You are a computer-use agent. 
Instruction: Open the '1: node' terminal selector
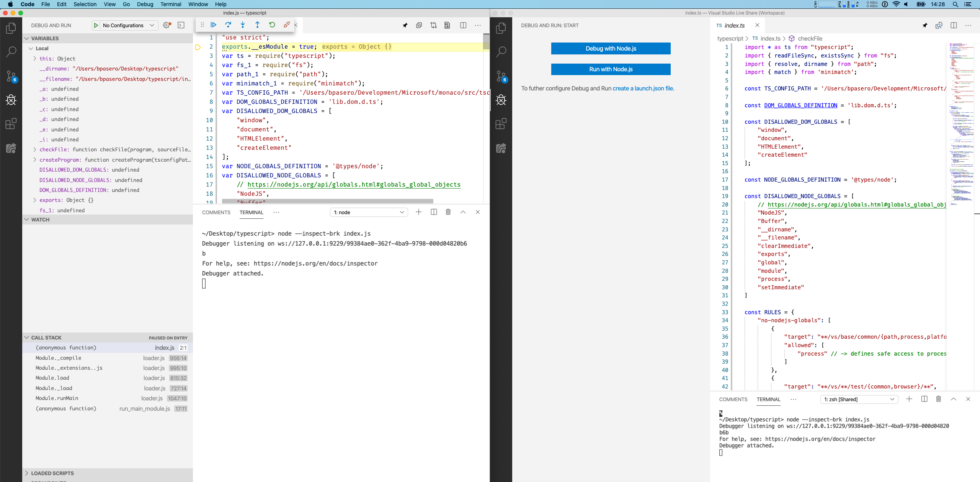coord(369,212)
